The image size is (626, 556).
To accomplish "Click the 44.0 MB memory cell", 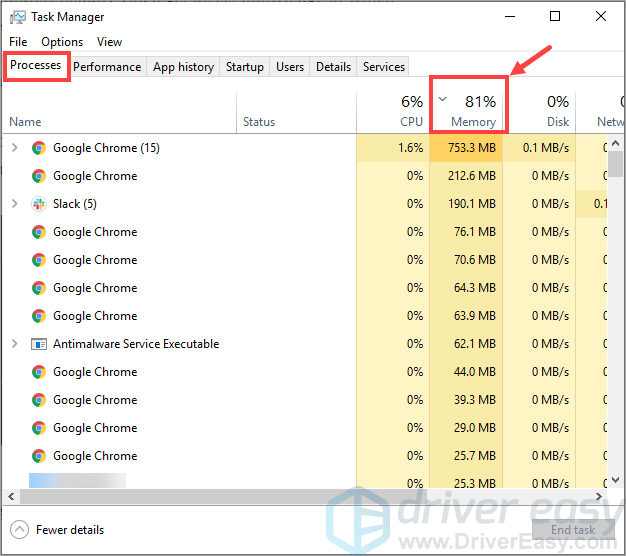I will point(466,372).
